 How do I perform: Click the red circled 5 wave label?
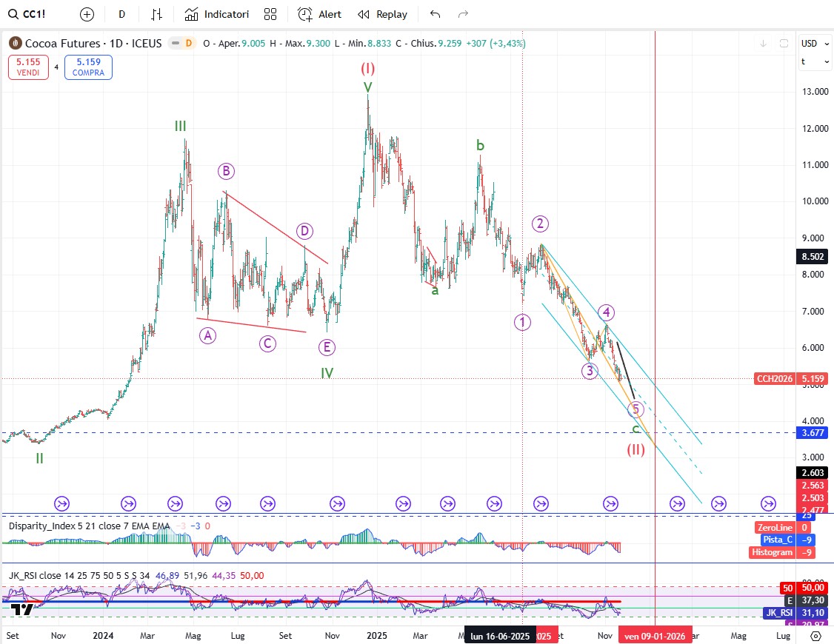635,409
